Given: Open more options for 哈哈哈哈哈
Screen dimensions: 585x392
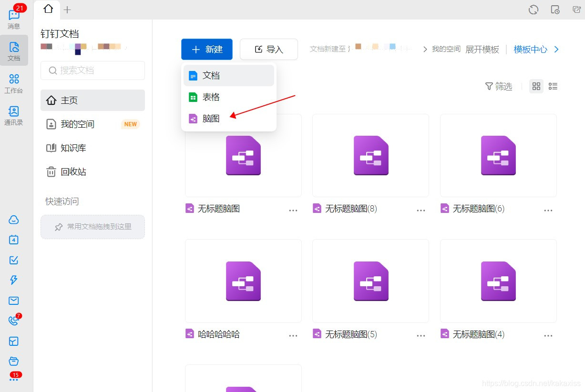Looking at the screenshot, I should point(293,336).
